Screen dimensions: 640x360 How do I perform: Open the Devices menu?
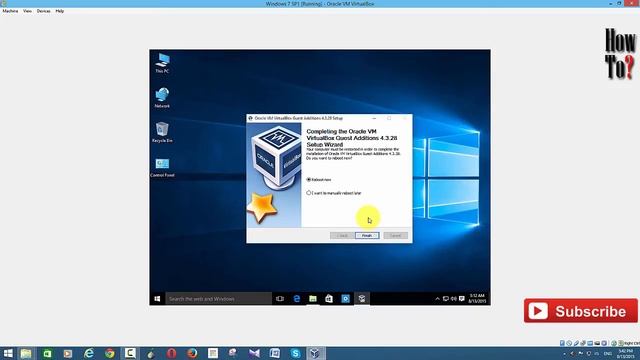coord(44,11)
